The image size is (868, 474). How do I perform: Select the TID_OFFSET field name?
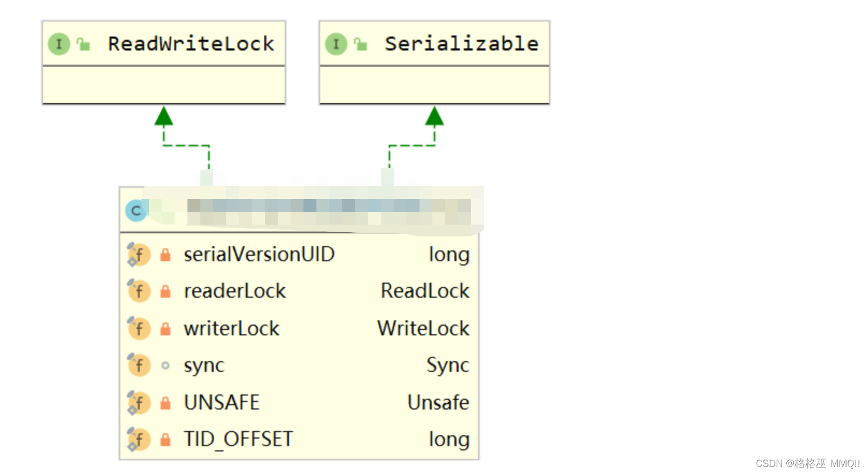click(x=238, y=440)
